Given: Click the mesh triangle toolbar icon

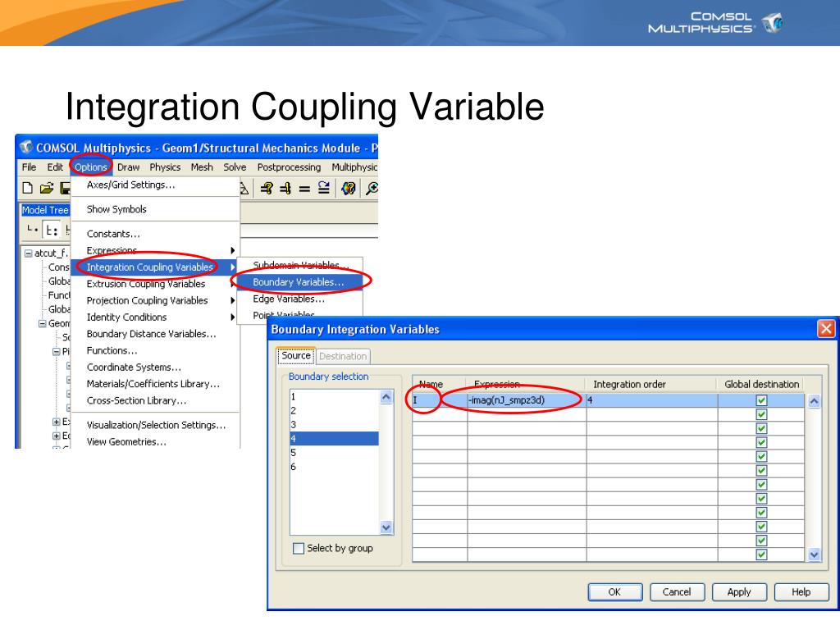Looking at the screenshot, I should 244,188.
